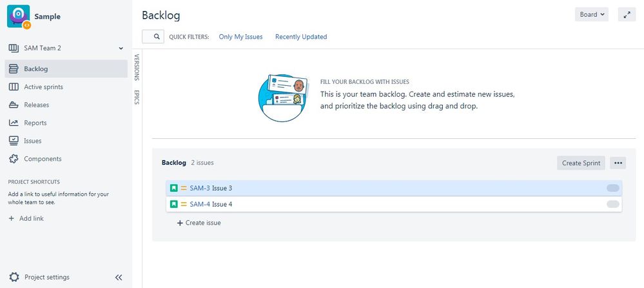The height and width of the screenshot is (288, 644).
Task: Click the story type icon of SAM-4
Action: coord(174,204)
